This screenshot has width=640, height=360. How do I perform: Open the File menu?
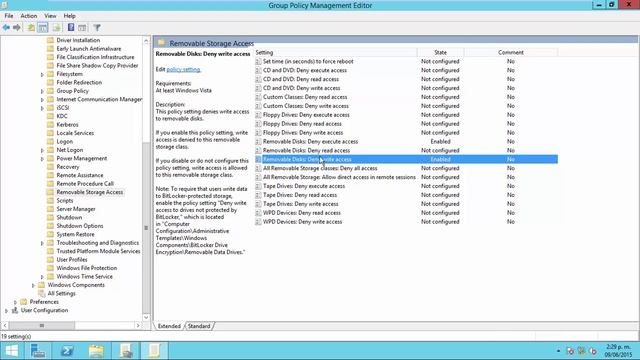(9, 16)
